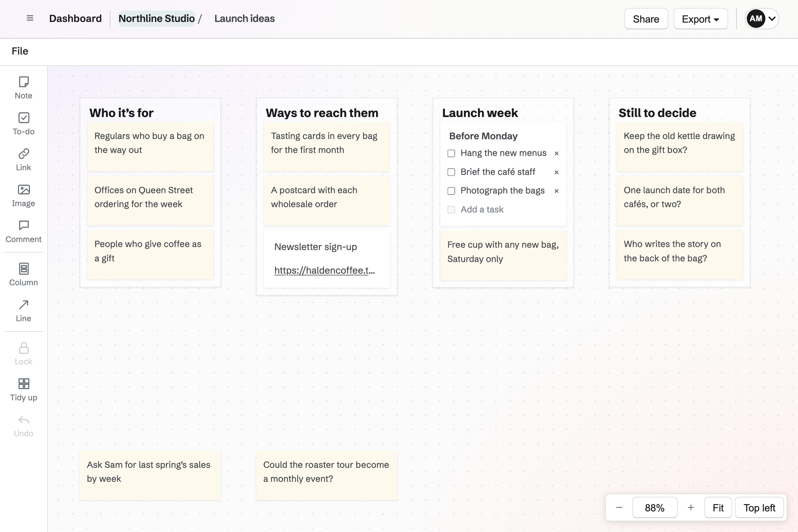Remove the 'Brief the café staff' task

click(x=556, y=172)
